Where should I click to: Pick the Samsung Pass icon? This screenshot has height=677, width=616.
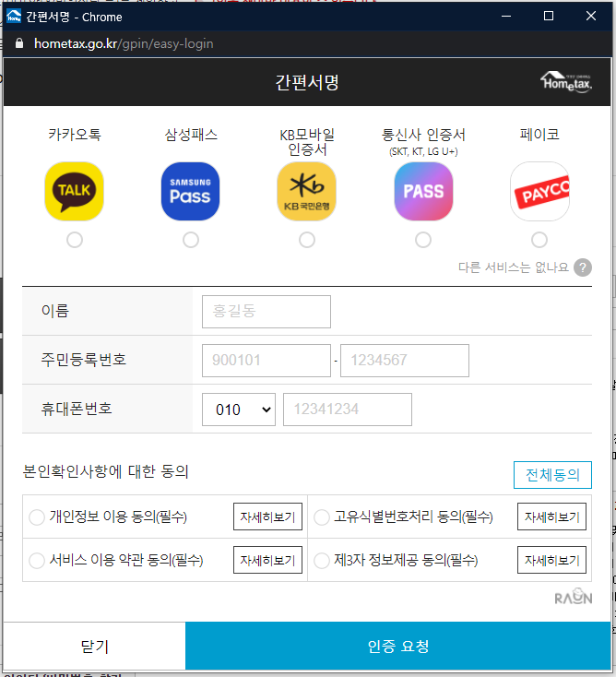point(190,191)
